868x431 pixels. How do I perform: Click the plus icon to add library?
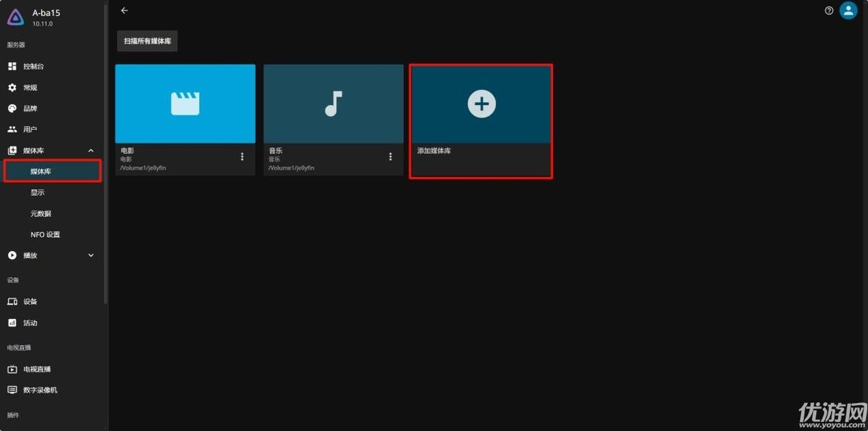482,104
